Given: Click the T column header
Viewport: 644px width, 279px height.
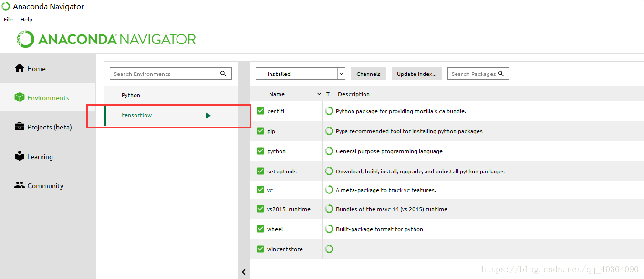Looking at the screenshot, I should (328, 94).
